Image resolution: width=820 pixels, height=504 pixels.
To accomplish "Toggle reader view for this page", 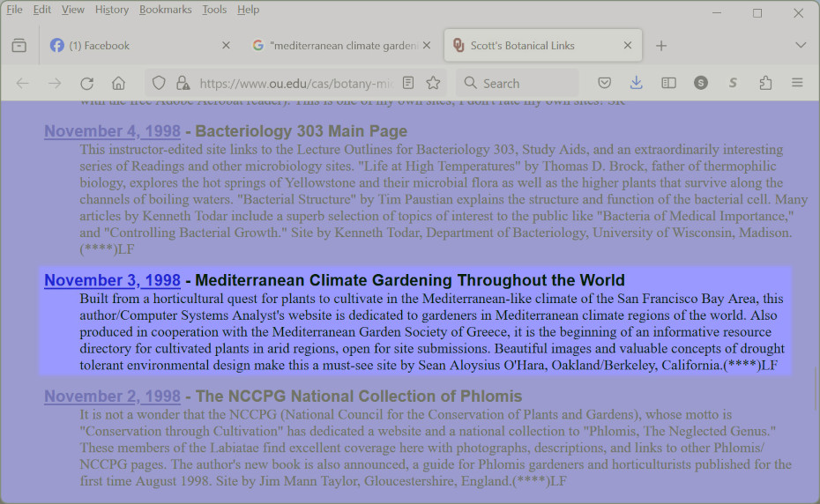I will tap(408, 83).
